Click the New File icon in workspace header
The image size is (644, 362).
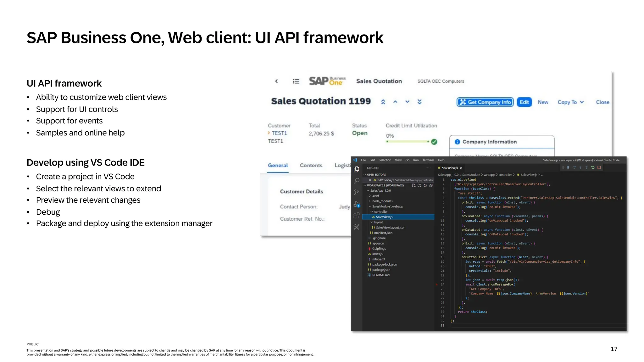pyautogui.click(x=414, y=185)
